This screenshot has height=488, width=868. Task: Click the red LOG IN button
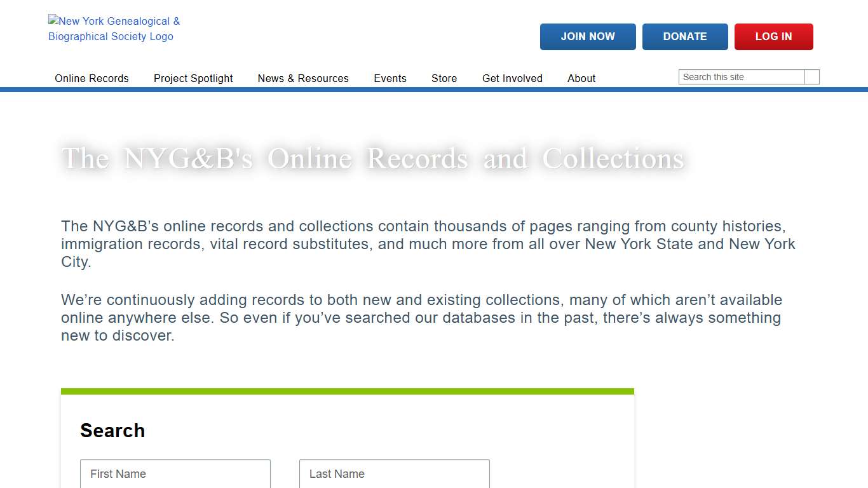click(x=773, y=36)
